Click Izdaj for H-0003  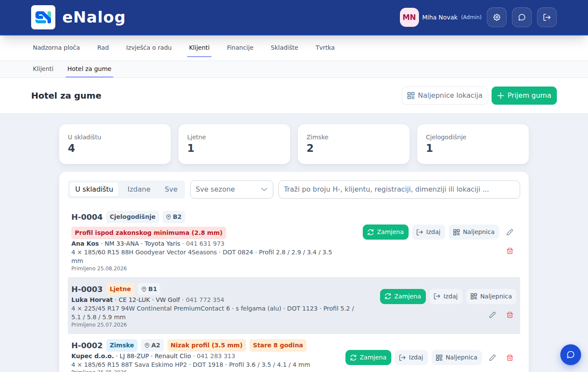(446, 297)
